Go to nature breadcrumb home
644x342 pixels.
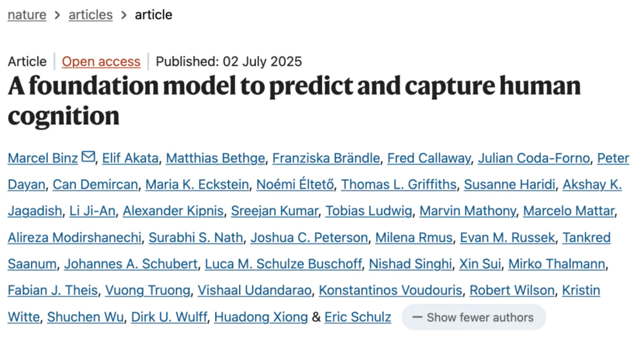point(27,15)
